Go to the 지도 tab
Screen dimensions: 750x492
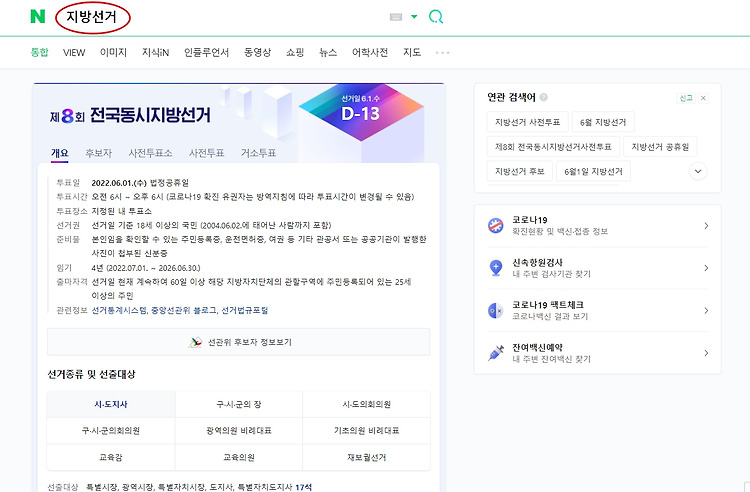(x=412, y=52)
